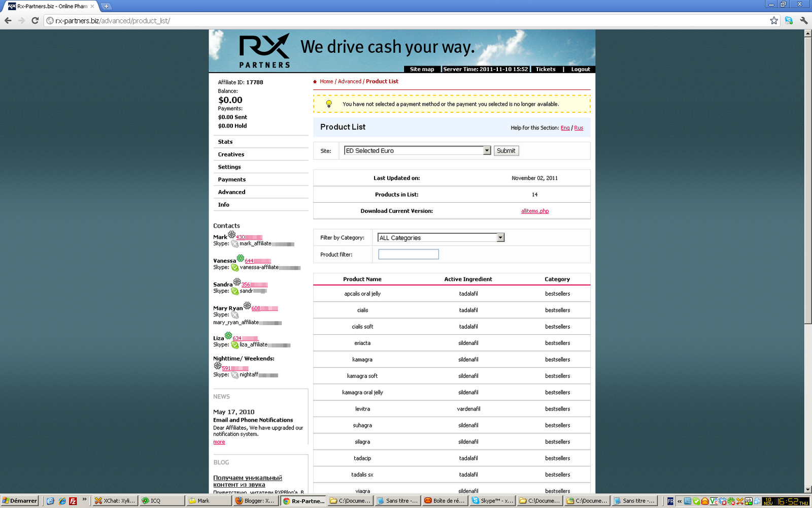Viewport: 812px width, 508px height.
Task: Click the home icon in the breadcrumb
Action: tap(315, 82)
